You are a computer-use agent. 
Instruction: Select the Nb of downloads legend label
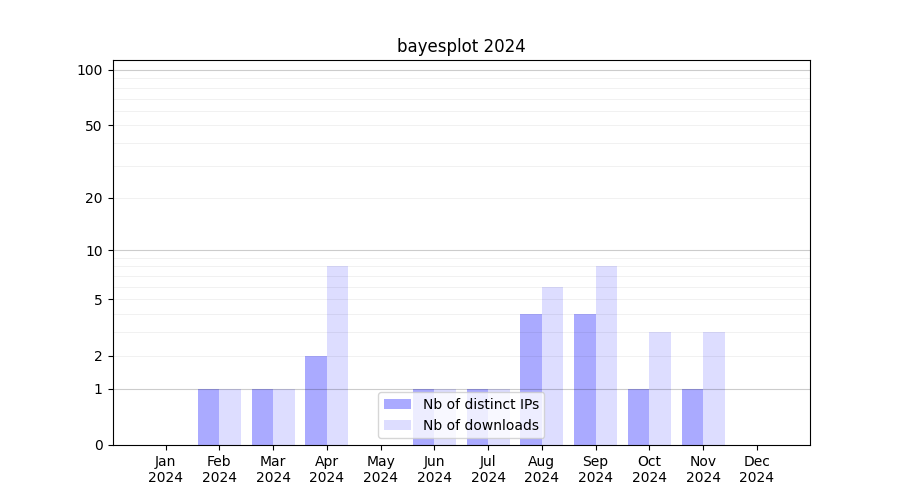pos(480,425)
